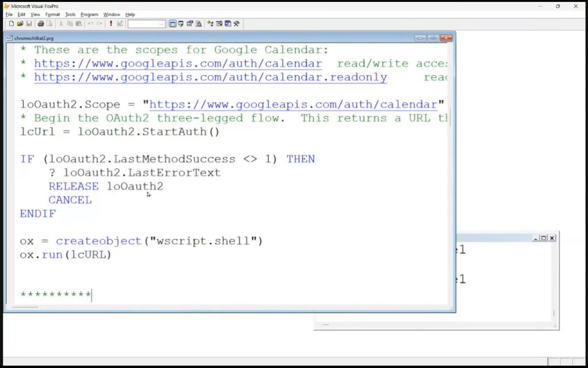This screenshot has height=368, width=588.
Task: Open the Properties window icon
Action: pos(190,24)
